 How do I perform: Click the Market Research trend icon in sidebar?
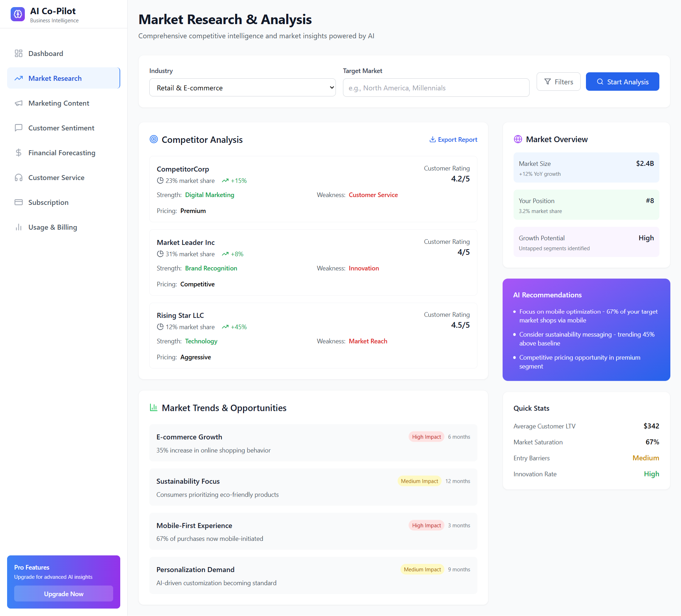click(18, 78)
